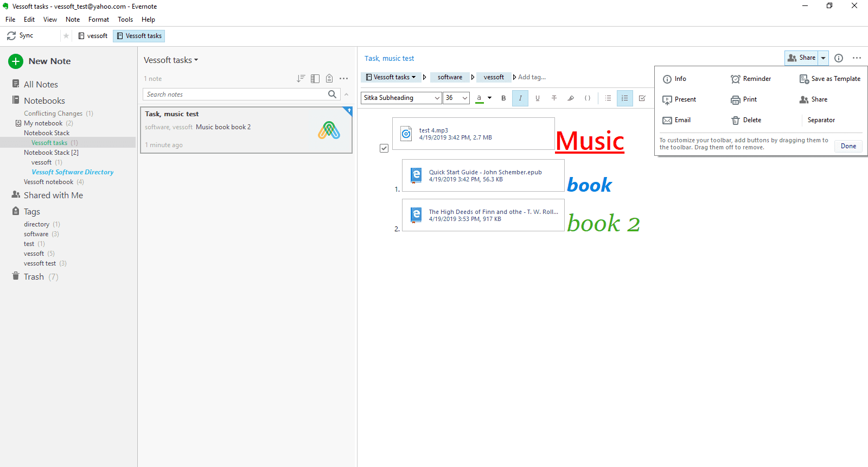Switch to the Vessoft tasks shortcut tab
This screenshot has width=868, height=467.
(139, 36)
